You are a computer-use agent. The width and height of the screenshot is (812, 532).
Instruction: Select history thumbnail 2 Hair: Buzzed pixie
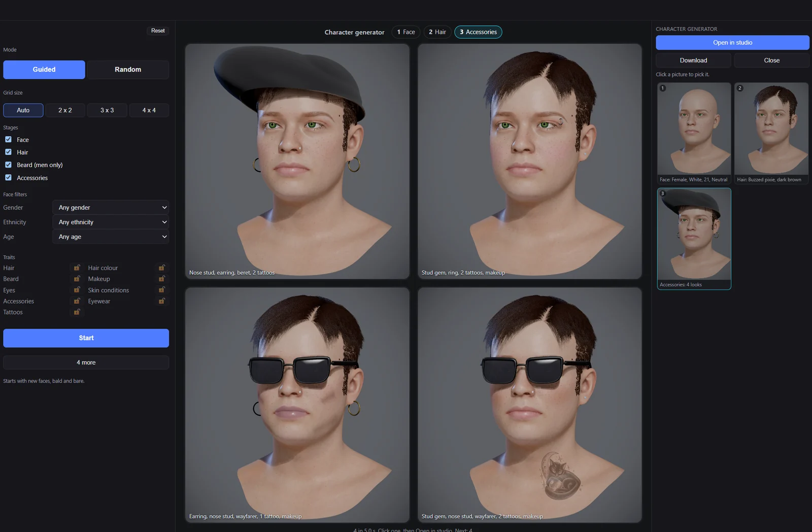(x=771, y=133)
